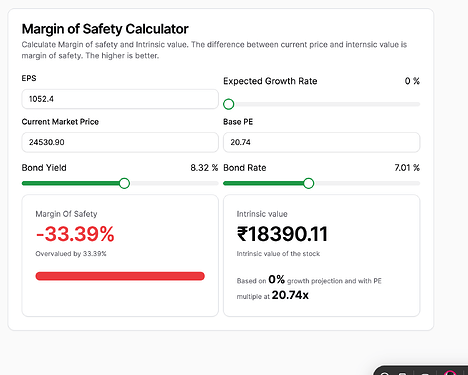The width and height of the screenshot is (468, 375).
Task: Click the 8.32 % Bond Yield readout
Action: click(x=204, y=168)
